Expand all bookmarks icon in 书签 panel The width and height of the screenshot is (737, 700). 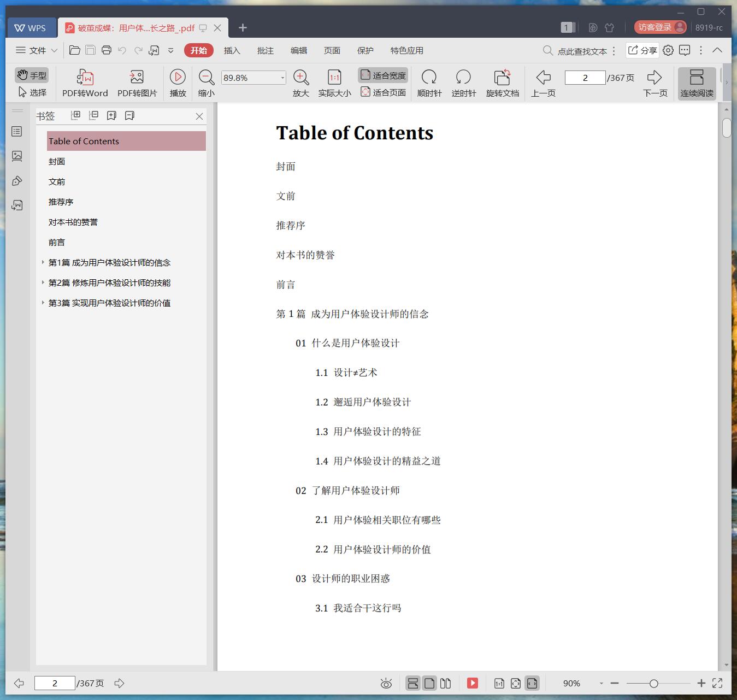coord(76,115)
